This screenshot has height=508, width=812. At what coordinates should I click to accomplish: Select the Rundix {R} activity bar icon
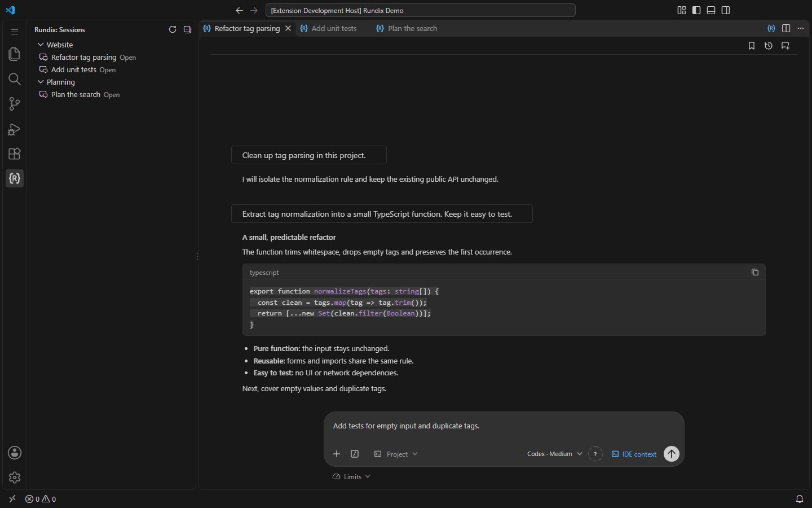(15, 179)
